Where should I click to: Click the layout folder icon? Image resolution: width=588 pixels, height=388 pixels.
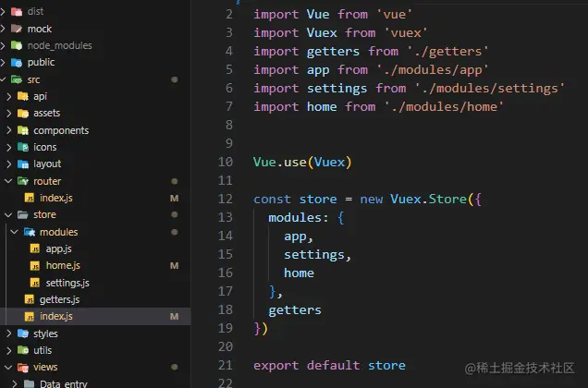click(x=23, y=164)
